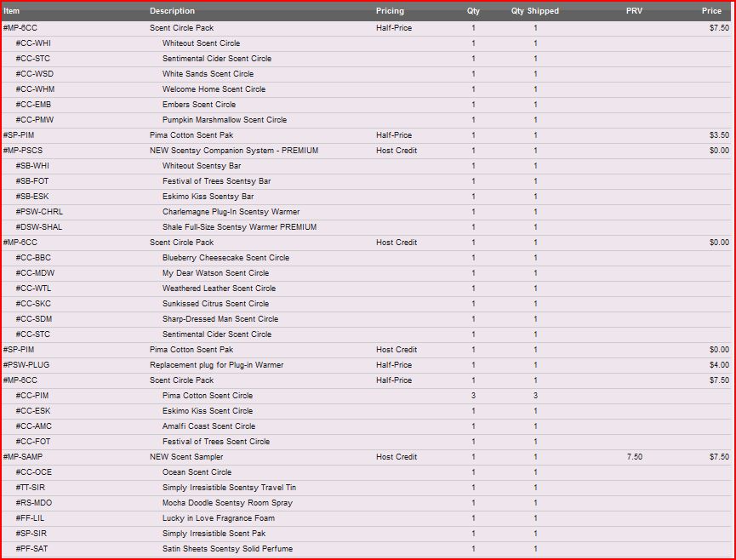Viewport: 736px width, 560px height.
Task: Select Pima Cotton Scent Circle description
Action: point(208,396)
